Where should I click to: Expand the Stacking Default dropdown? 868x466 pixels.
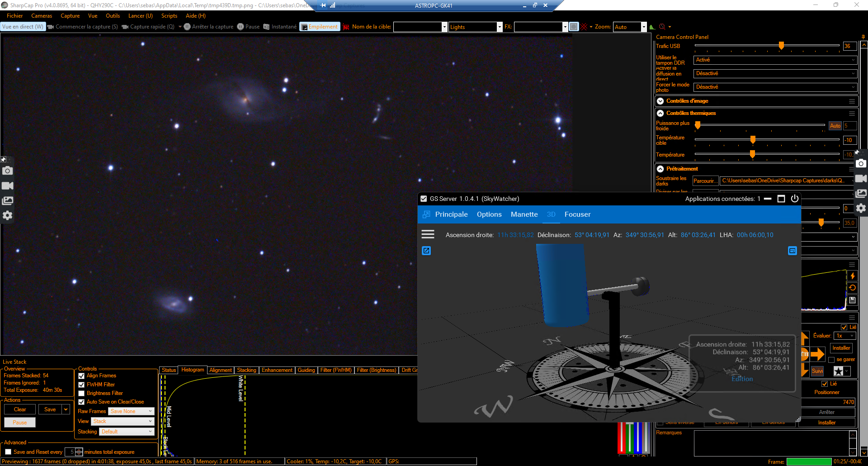click(x=127, y=432)
